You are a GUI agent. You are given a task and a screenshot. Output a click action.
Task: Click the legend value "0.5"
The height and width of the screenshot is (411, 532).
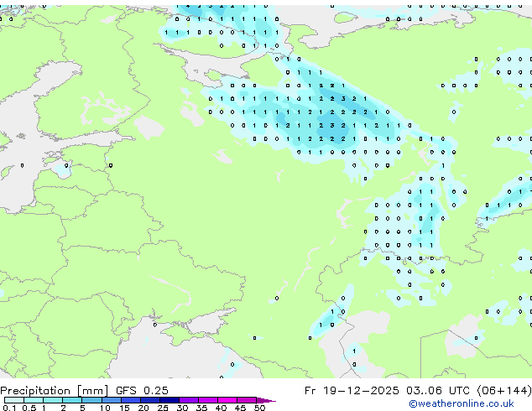[x=29, y=408]
